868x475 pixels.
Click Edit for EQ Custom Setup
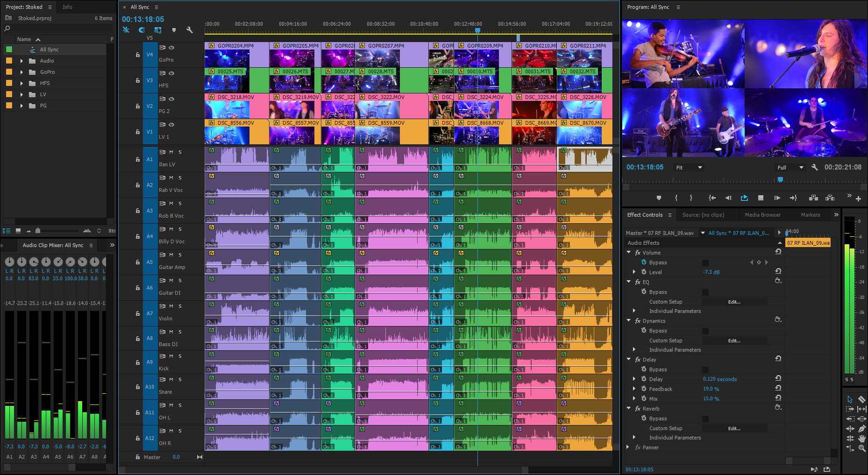point(734,302)
